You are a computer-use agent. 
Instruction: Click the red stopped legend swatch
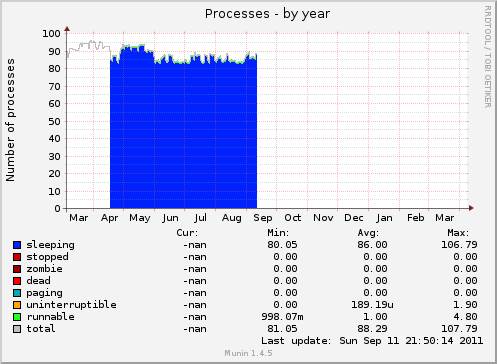tap(17, 257)
